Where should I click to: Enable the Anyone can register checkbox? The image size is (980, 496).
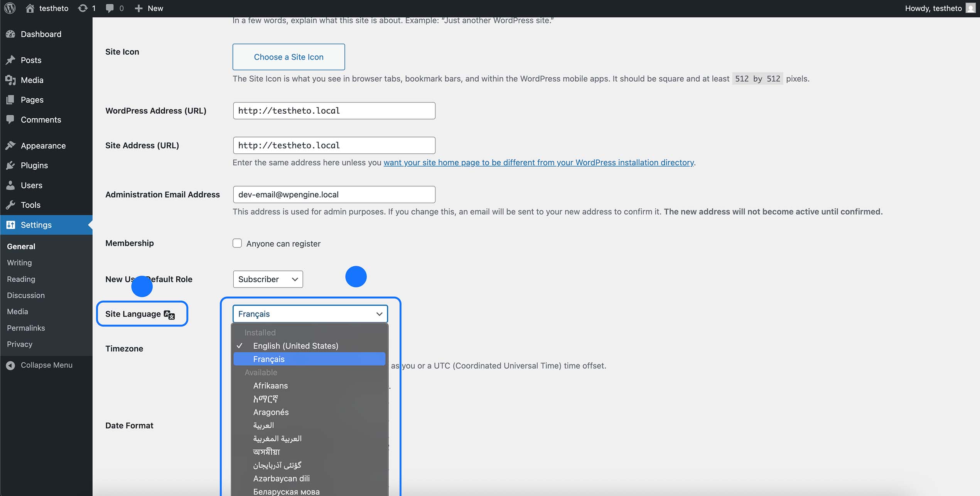click(237, 243)
